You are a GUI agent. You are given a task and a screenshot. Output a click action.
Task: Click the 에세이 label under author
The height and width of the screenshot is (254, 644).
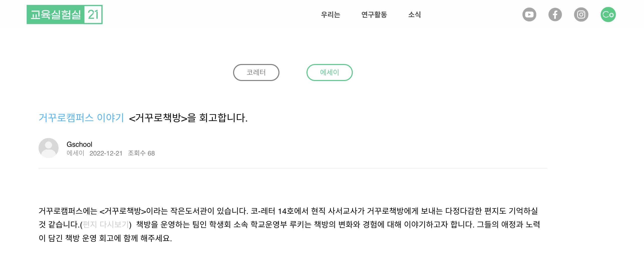75,153
